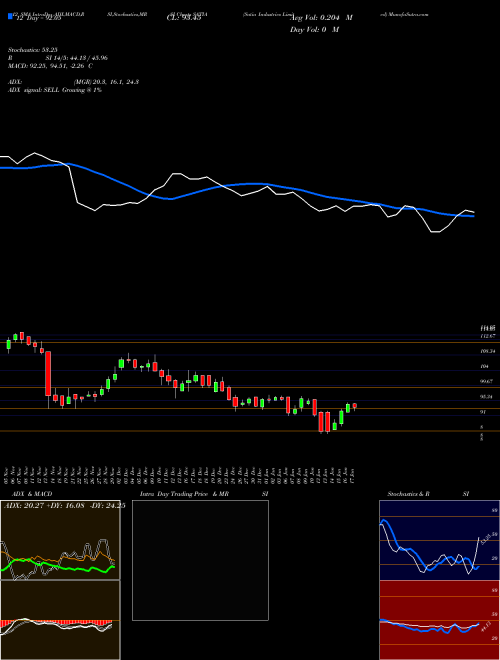Image resolution: width=500 pixels, height=660 pixels.
Task: Click 'ADX: 20.27 +DY: 16.08 -DY: 24.25' header
Action: (64, 506)
